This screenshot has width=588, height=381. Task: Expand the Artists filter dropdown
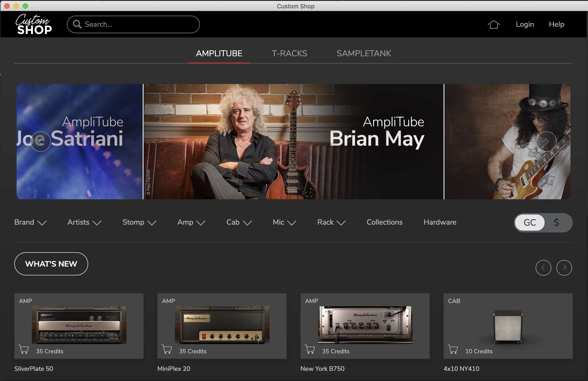[x=84, y=222]
